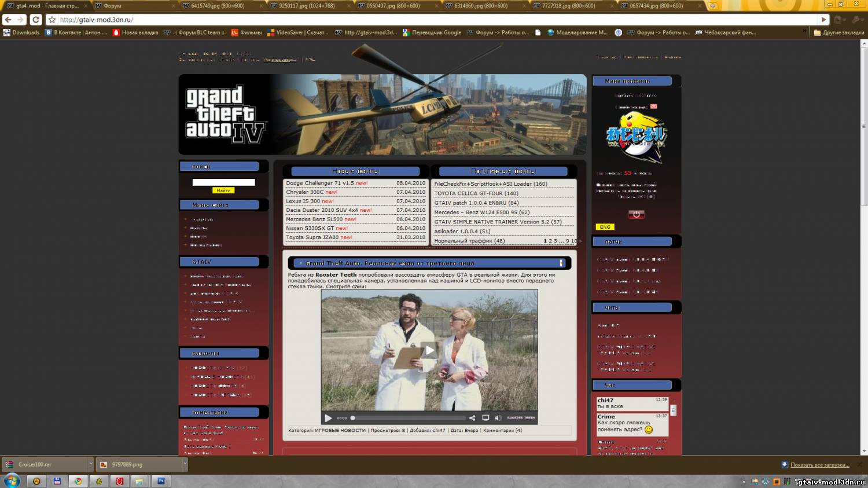Image resolution: width=868 pixels, height=488 pixels.
Task: Open the taskbar floppy disk save icon
Action: (x=57, y=481)
